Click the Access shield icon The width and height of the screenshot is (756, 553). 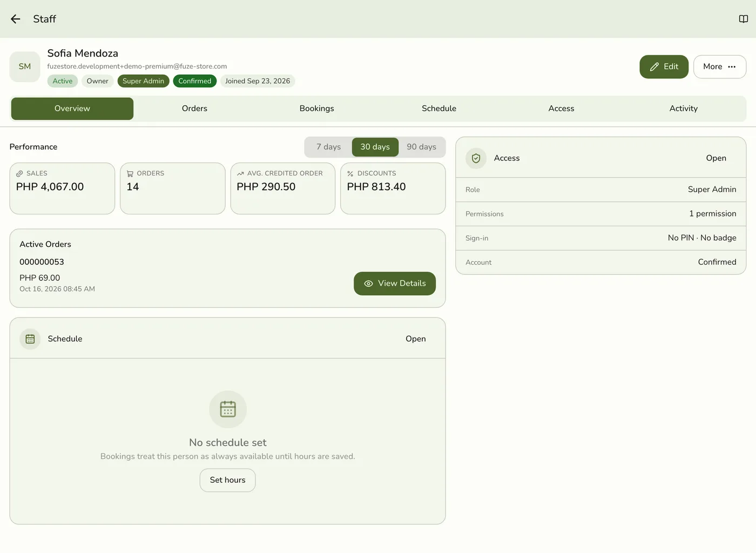[x=476, y=158]
